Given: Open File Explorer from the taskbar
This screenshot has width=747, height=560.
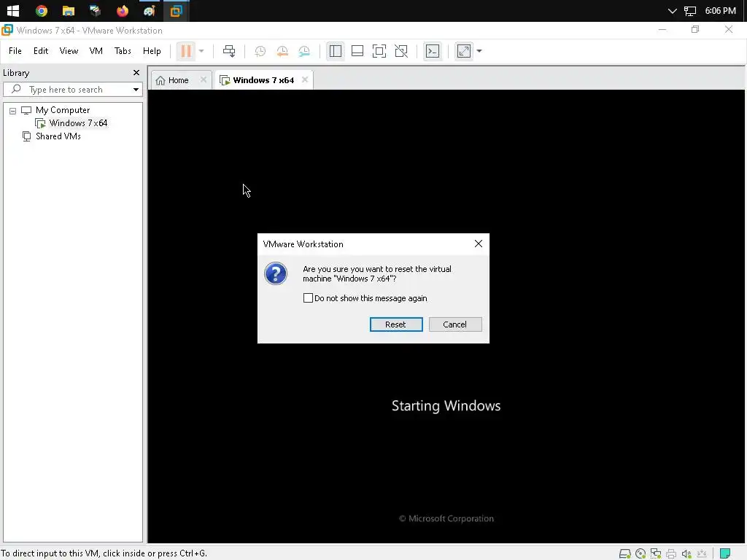Looking at the screenshot, I should click(68, 10).
